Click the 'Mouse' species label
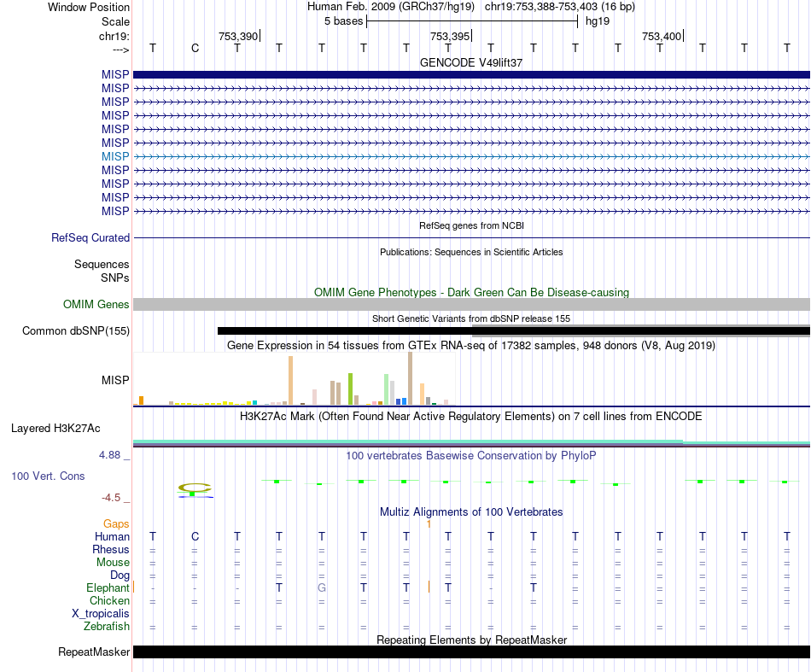 click(x=113, y=563)
